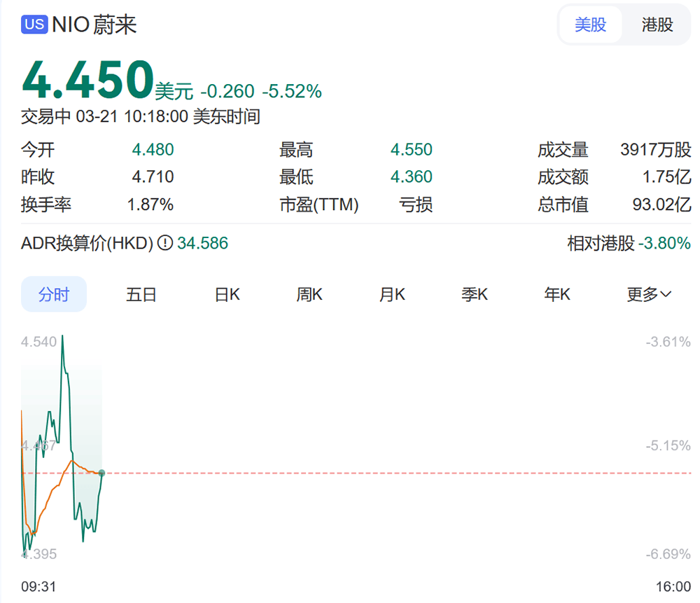
Task: Open the 月K chart tab
Action: (392, 294)
